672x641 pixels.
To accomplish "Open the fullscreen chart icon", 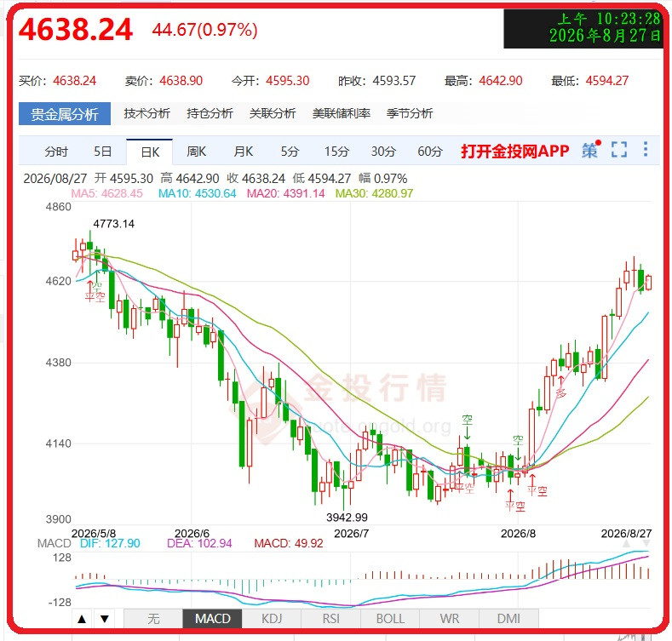I will coord(619,150).
